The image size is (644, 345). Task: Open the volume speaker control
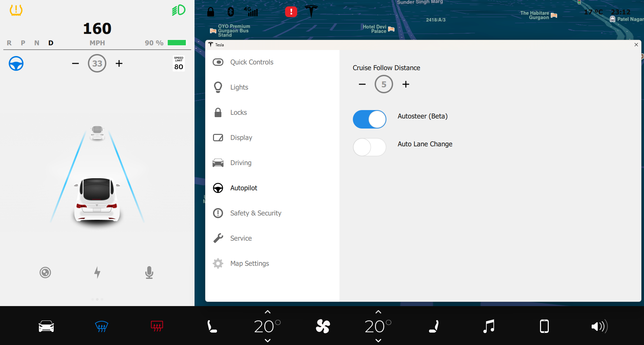600,326
